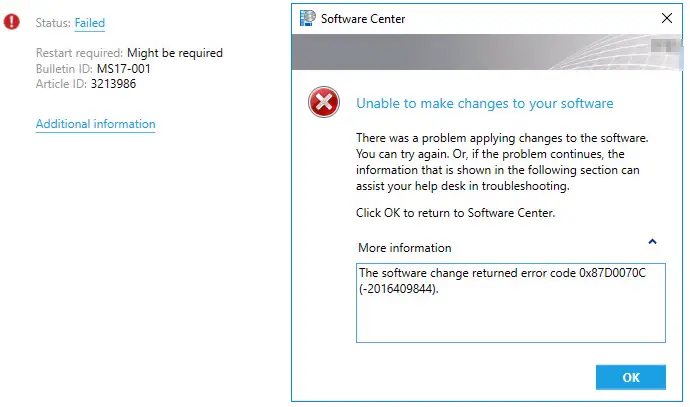Open the Failed status link
690x407 pixels.
pyautogui.click(x=89, y=23)
